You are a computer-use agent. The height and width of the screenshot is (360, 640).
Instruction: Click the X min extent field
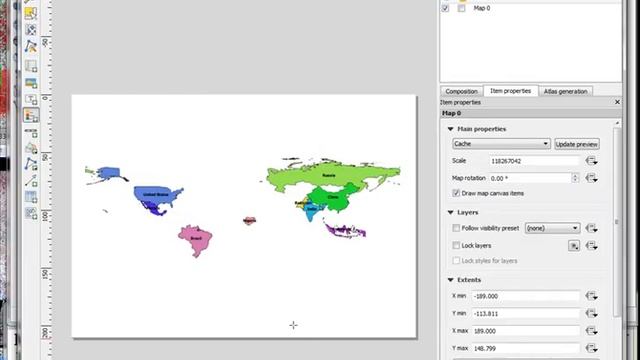point(526,296)
